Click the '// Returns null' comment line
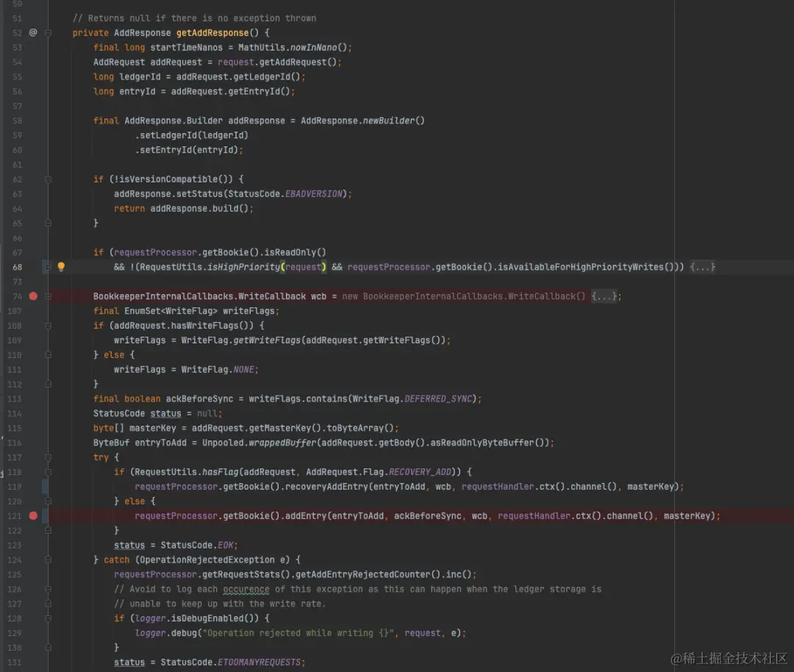The image size is (794, 672). click(194, 18)
